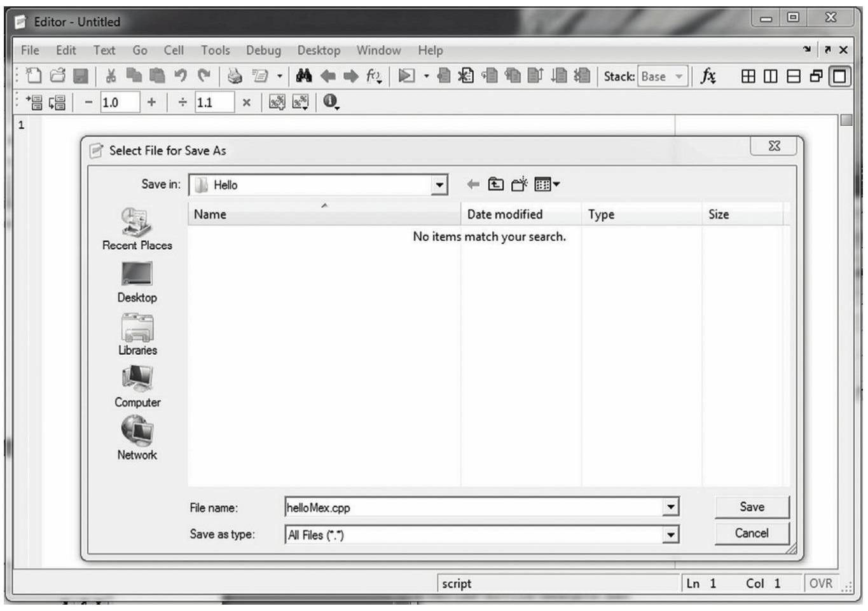Open the Tools menu
This screenshot has width=868, height=611.
(x=216, y=50)
